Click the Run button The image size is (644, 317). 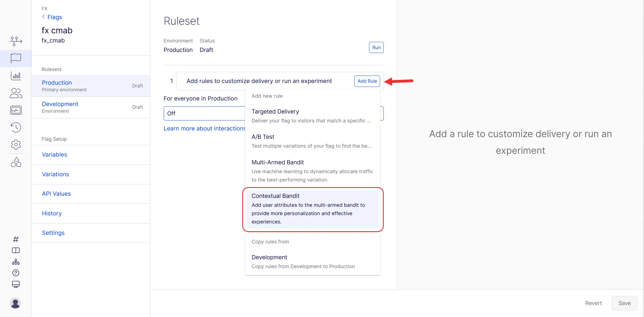tap(376, 47)
